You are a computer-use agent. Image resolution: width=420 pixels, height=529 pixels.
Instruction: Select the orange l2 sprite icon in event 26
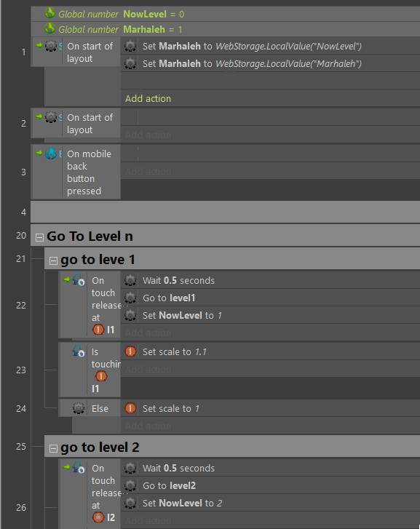(x=98, y=517)
